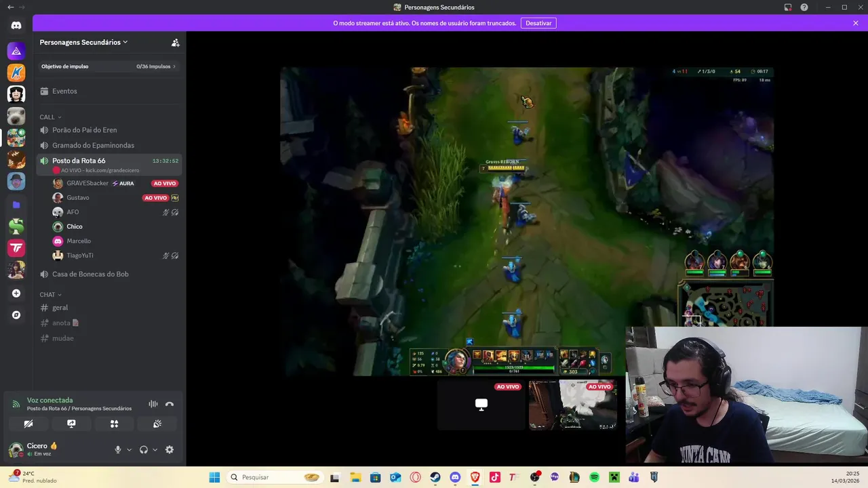Open the red TF server icon
Viewport: 868px width, 488px height.
tap(16, 248)
